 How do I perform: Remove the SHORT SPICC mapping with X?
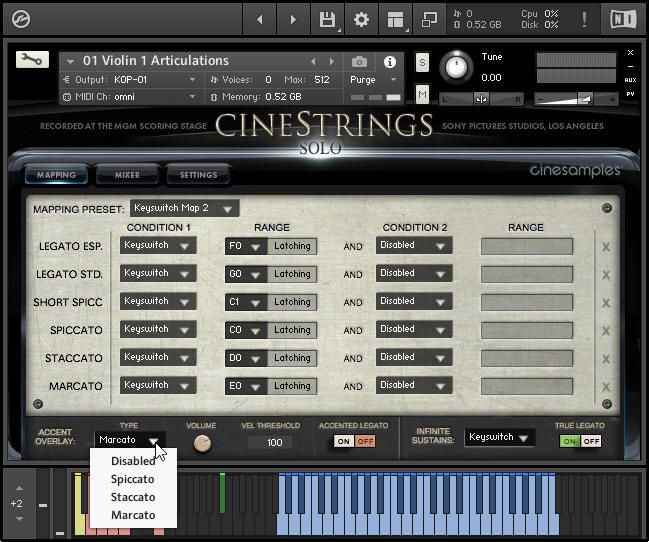(606, 303)
